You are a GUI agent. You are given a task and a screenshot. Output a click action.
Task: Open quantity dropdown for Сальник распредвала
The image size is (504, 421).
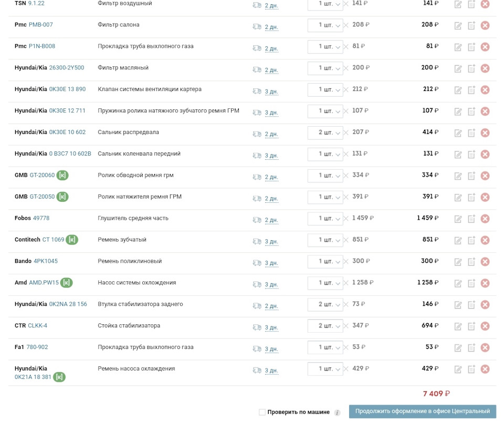click(x=325, y=132)
